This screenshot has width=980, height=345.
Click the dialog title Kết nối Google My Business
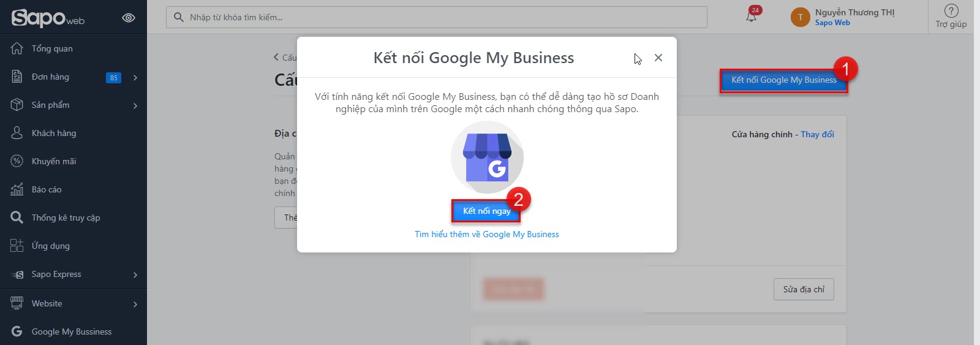(x=473, y=58)
